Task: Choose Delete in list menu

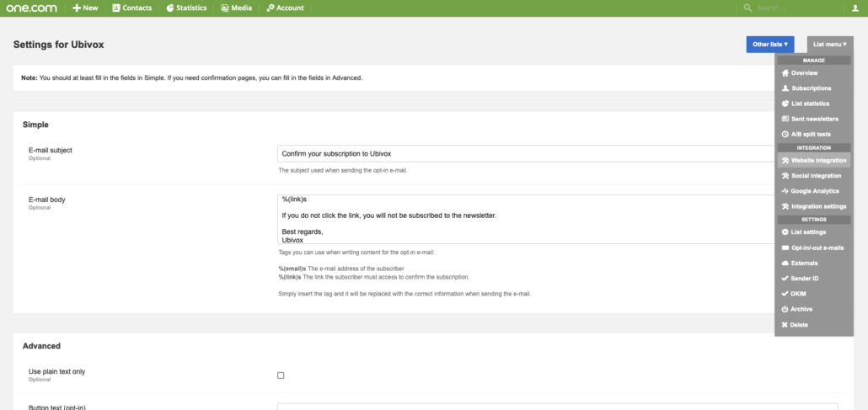Action: (x=814, y=325)
